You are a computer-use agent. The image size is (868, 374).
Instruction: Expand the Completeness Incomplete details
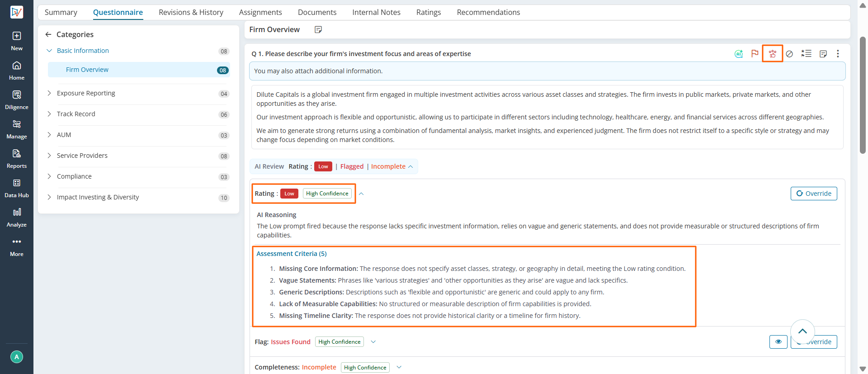tap(399, 367)
